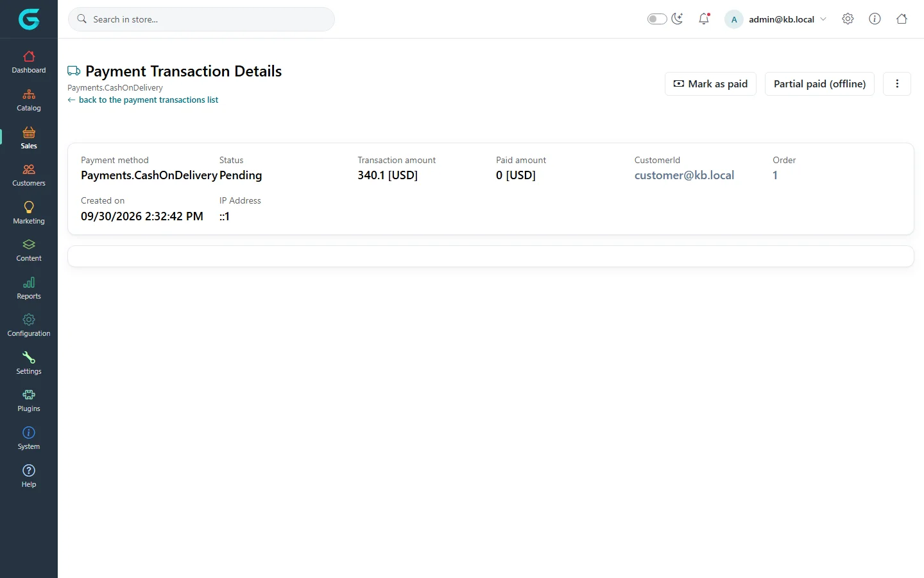The width and height of the screenshot is (924, 578).
Task: Open the Configuration menu
Action: click(x=29, y=326)
